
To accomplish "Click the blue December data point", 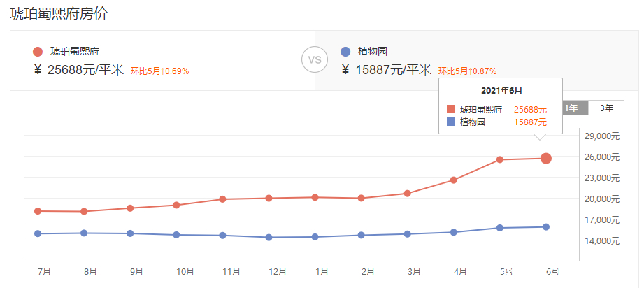I will coord(269,237).
